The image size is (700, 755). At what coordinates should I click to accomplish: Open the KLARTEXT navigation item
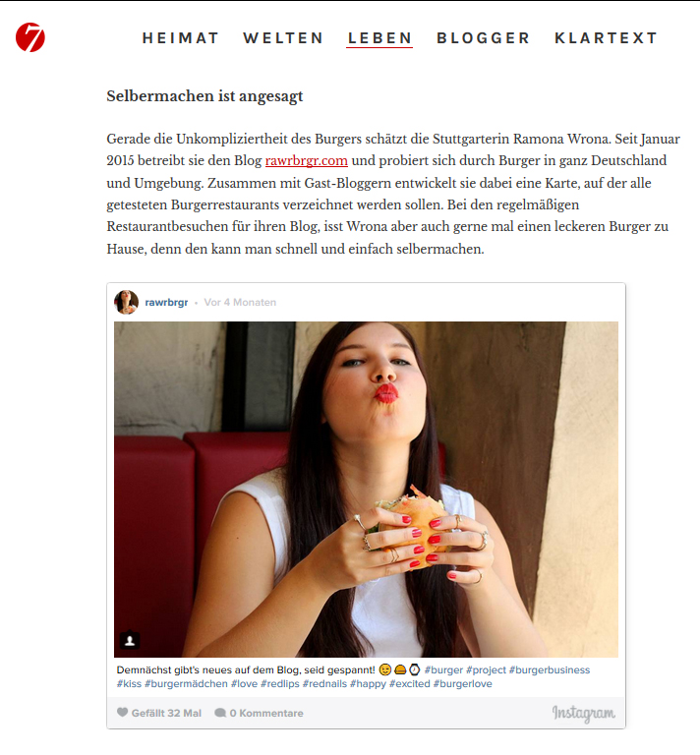pyautogui.click(x=606, y=38)
